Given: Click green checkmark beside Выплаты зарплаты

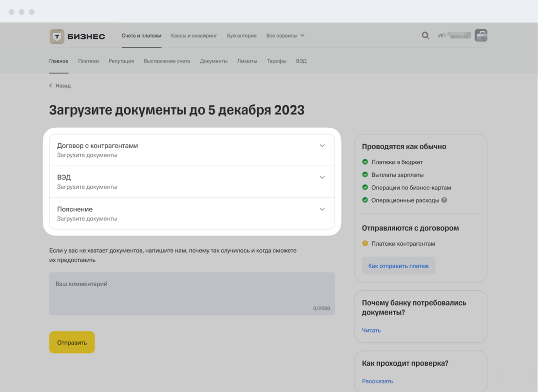Looking at the screenshot, I should [365, 175].
